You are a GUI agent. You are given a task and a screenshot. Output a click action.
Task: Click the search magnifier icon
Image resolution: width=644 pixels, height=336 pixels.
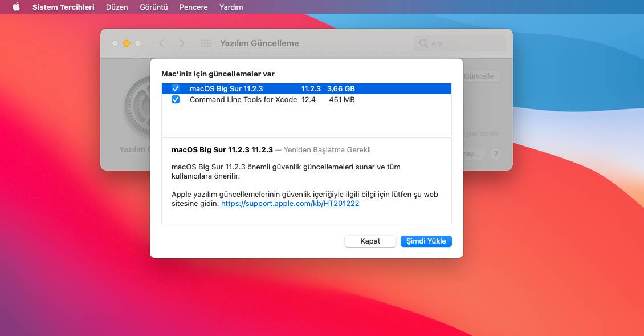(x=423, y=43)
